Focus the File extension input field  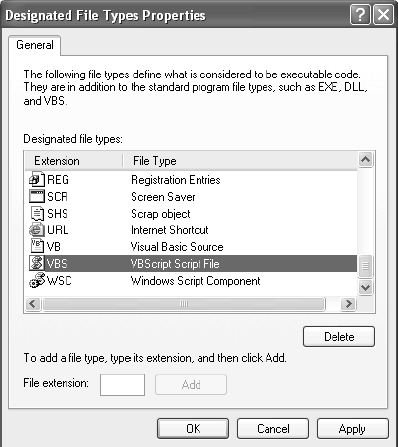[122, 385]
